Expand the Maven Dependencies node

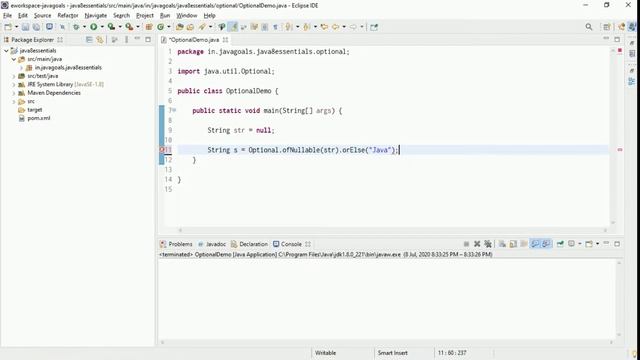13,93
